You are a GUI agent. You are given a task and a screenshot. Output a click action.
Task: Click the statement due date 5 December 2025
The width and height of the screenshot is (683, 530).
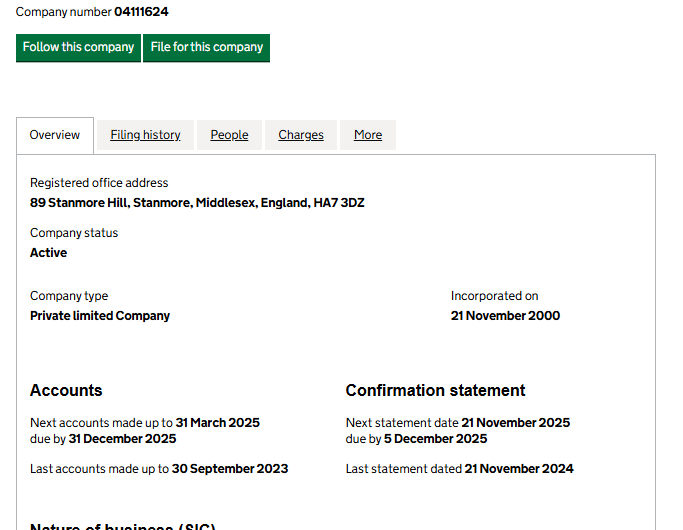[436, 439]
